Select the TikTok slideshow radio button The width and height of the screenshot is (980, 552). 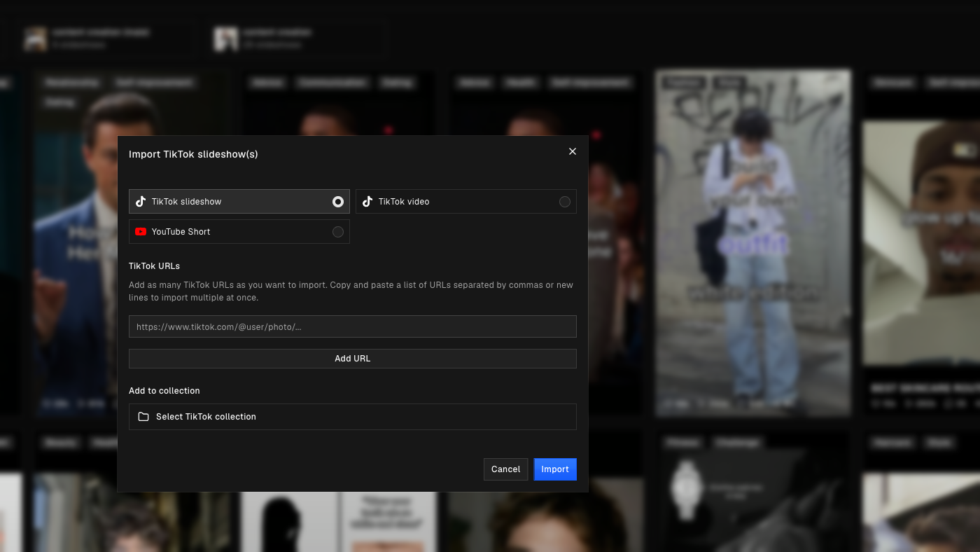click(338, 202)
